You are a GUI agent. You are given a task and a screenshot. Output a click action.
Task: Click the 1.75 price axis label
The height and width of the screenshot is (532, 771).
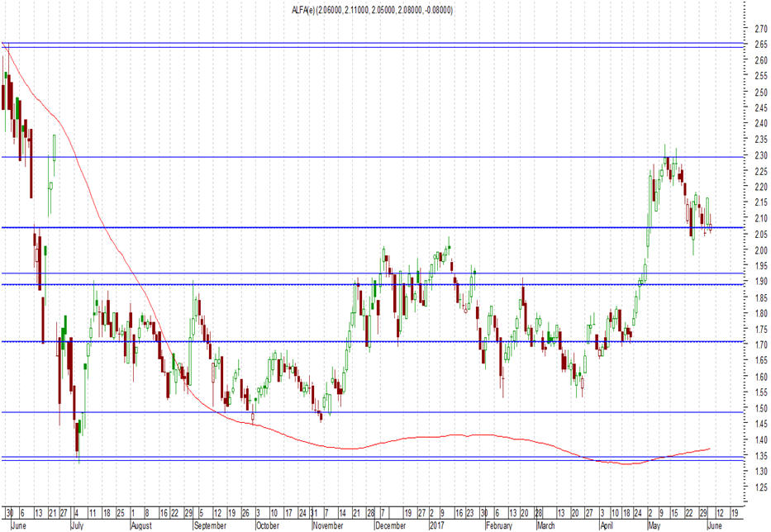click(761, 329)
